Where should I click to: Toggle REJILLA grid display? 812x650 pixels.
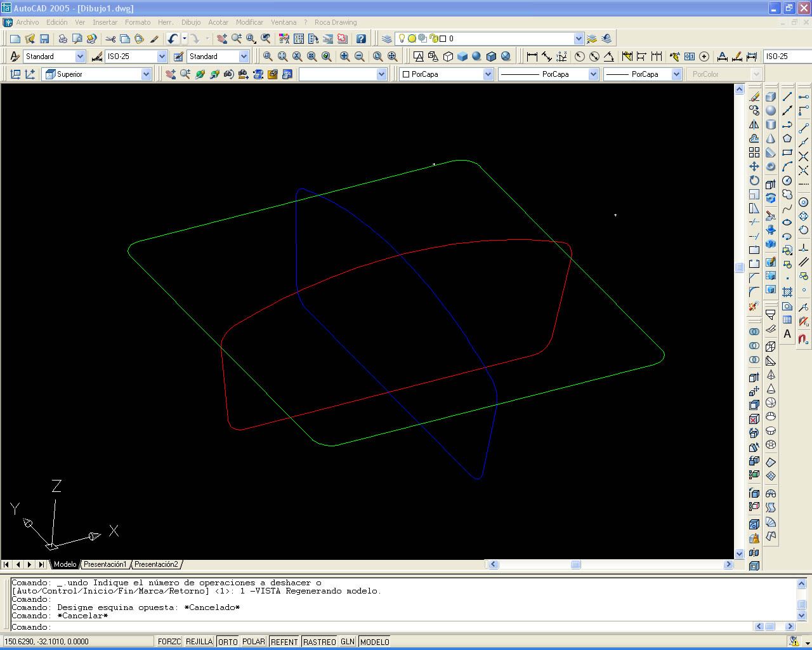tap(199, 642)
